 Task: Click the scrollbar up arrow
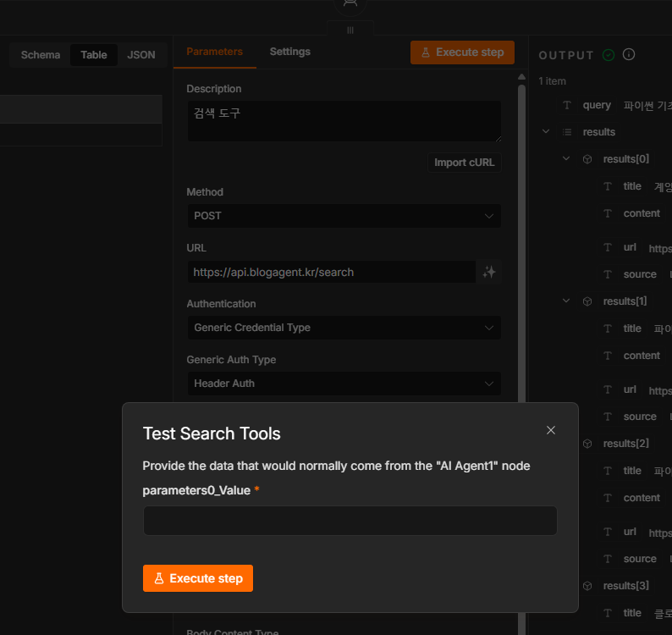(521, 77)
